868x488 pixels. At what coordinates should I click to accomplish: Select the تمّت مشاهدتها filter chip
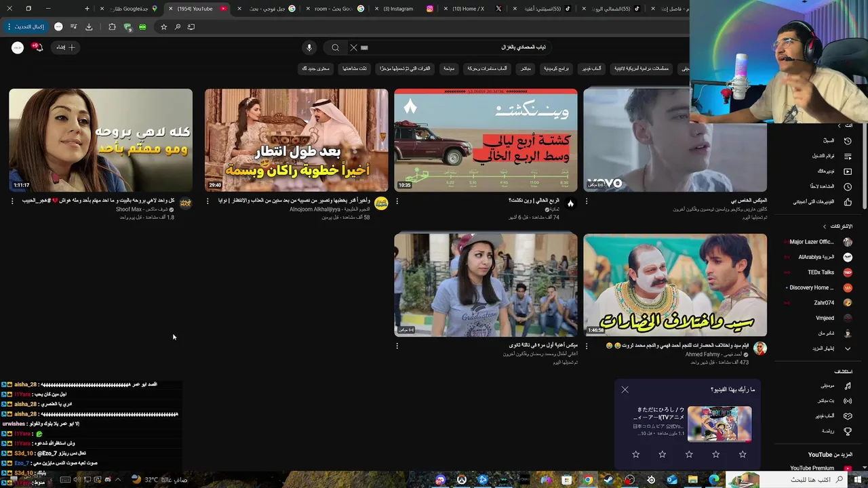point(355,68)
